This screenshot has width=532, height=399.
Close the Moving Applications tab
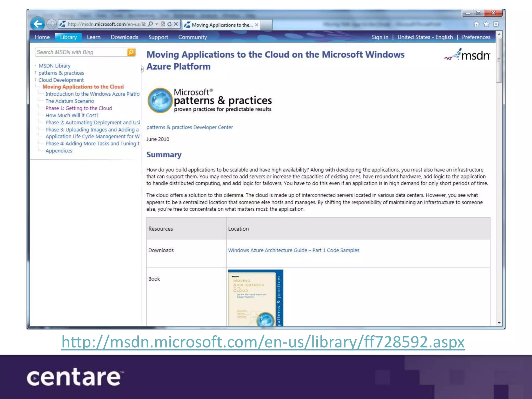click(x=257, y=25)
